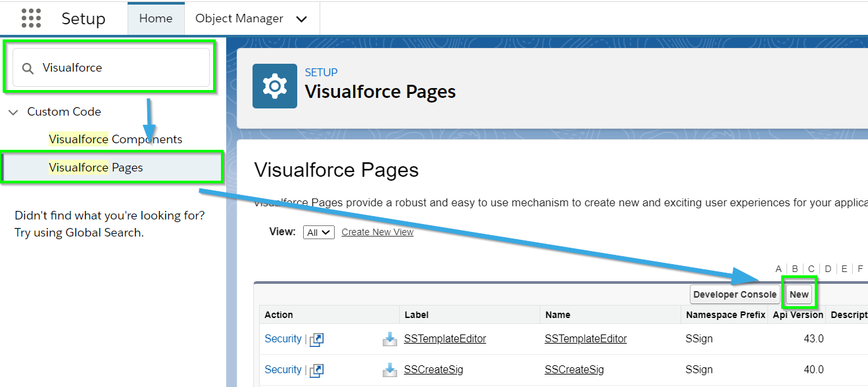Viewport: 868px width, 387px height.
Task: Open the SSCreateSig link in the Name column
Action: 575,370
